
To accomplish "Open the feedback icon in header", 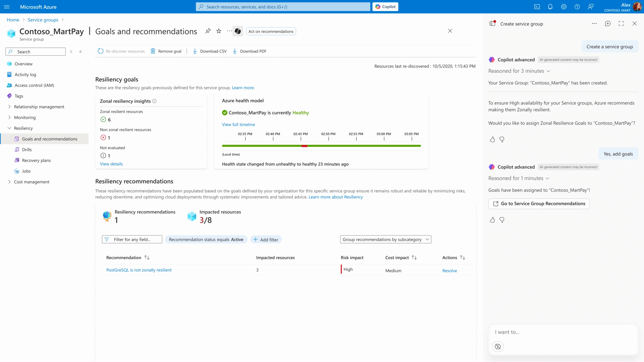I will point(591,7).
